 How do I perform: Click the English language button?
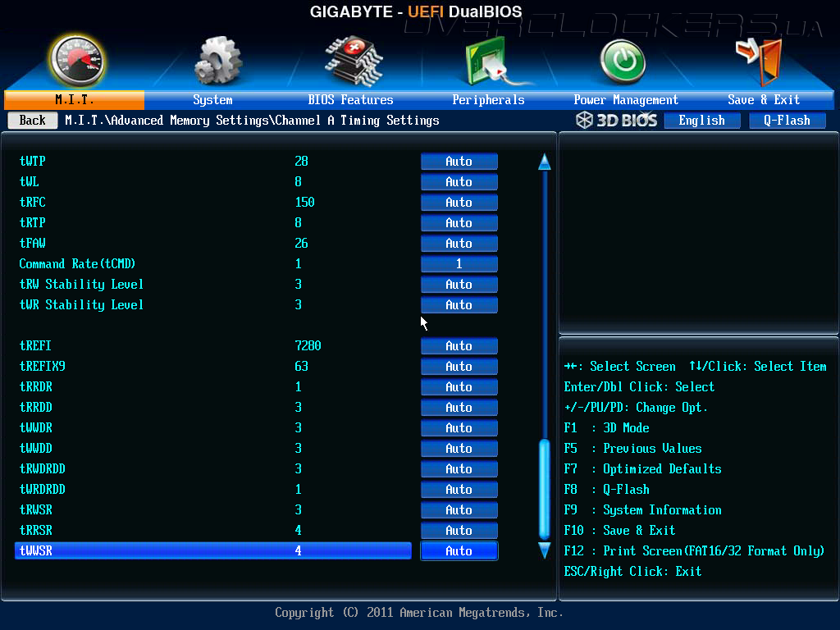[702, 120]
